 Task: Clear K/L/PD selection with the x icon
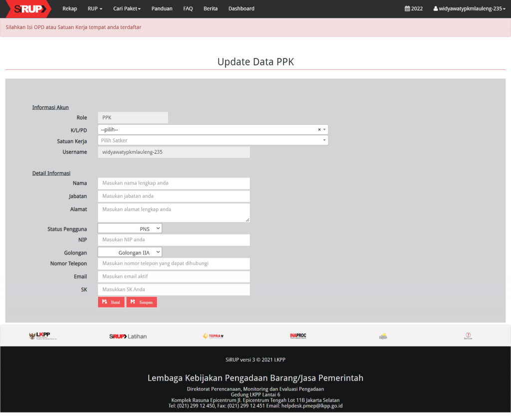pyautogui.click(x=319, y=130)
